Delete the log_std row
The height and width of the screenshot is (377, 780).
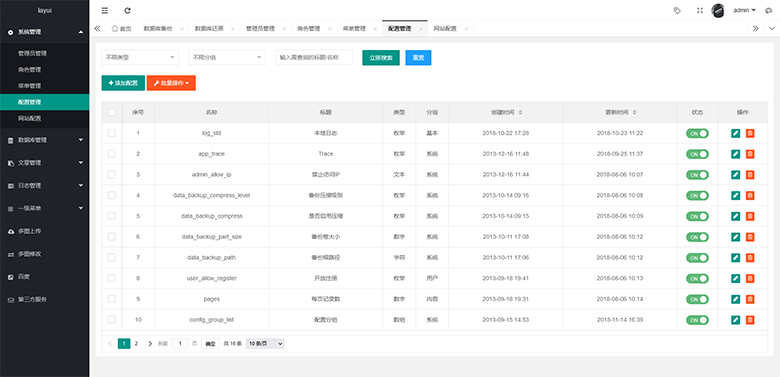(750, 133)
